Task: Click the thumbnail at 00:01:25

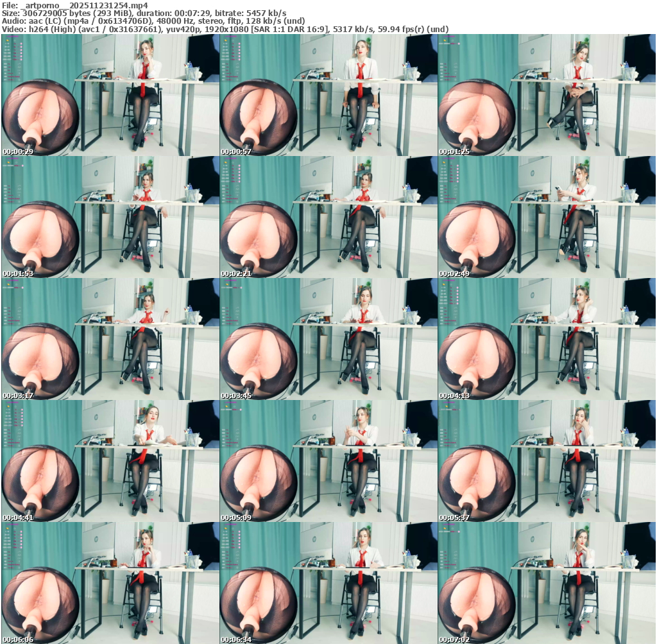Action: tap(547, 95)
